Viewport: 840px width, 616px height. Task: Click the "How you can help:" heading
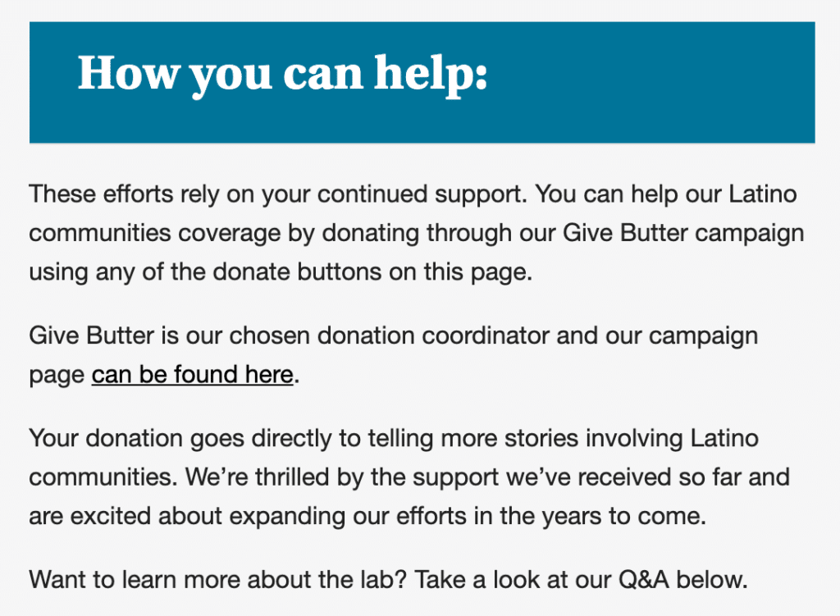(x=282, y=75)
